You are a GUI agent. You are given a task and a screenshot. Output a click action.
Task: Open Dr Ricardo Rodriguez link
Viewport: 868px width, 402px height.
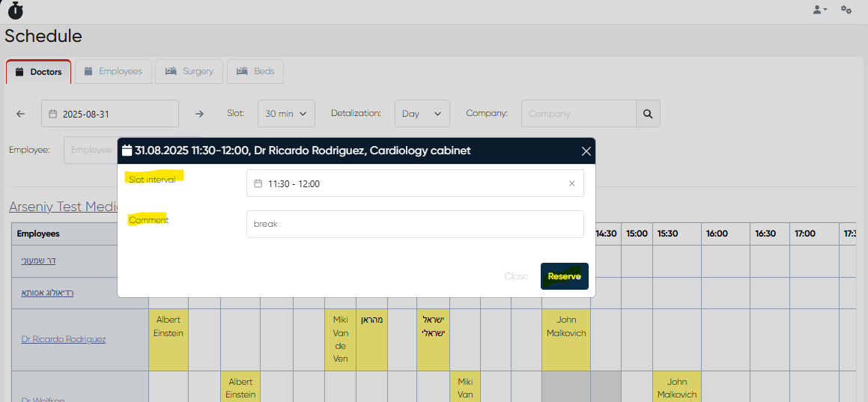click(64, 339)
